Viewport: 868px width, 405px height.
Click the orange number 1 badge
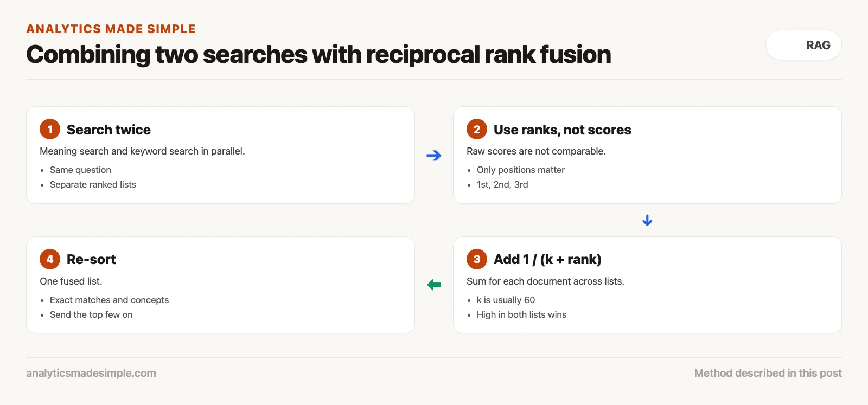coord(50,129)
